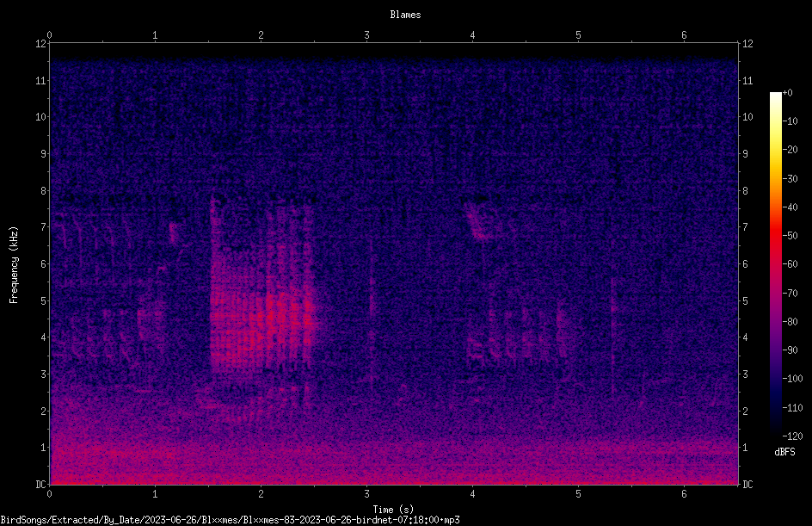The width and height of the screenshot is (812, 526).
Task: Select the "-70" color scale label
Action: click(x=790, y=294)
